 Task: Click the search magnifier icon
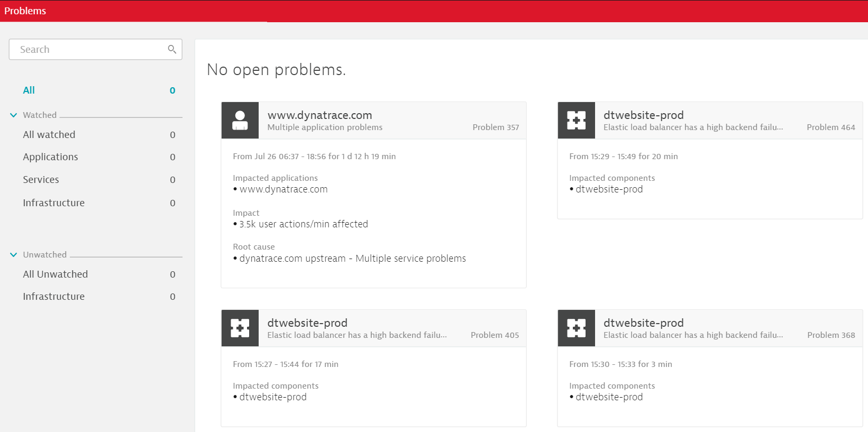(x=172, y=49)
